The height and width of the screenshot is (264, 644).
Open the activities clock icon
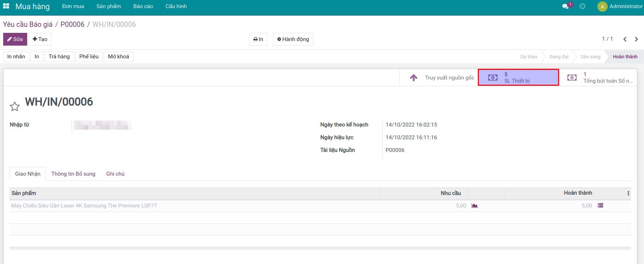click(x=582, y=6)
